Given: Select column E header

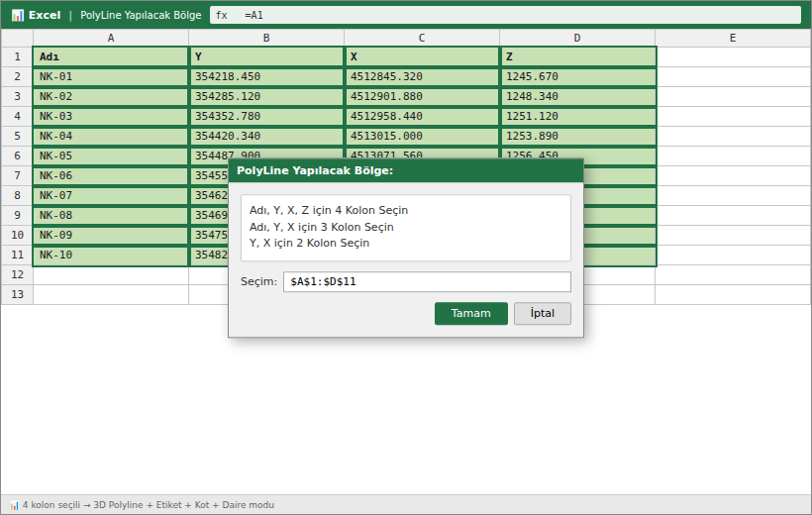Looking at the screenshot, I should [732, 38].
